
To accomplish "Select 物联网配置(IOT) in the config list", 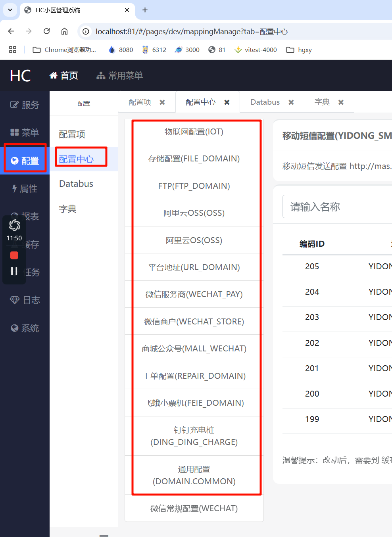I will [x=194, y=132].
